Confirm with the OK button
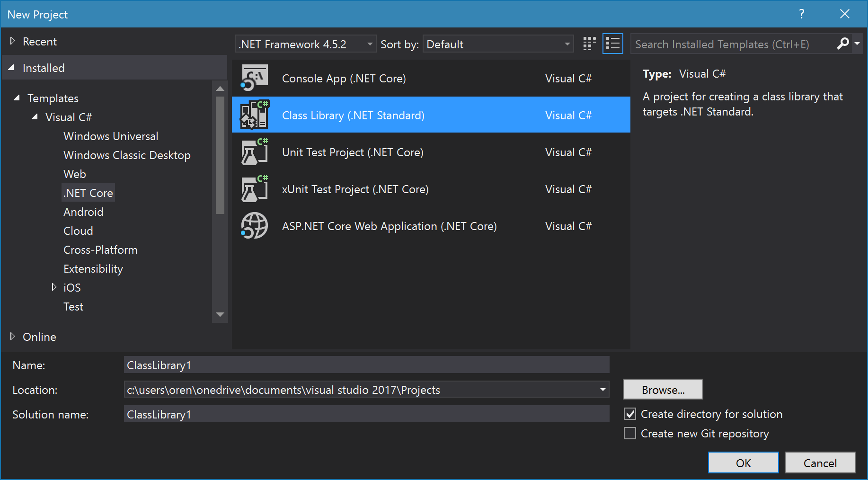Image resolution: width=868 pixels, height=480 pixels. (744, 462)
